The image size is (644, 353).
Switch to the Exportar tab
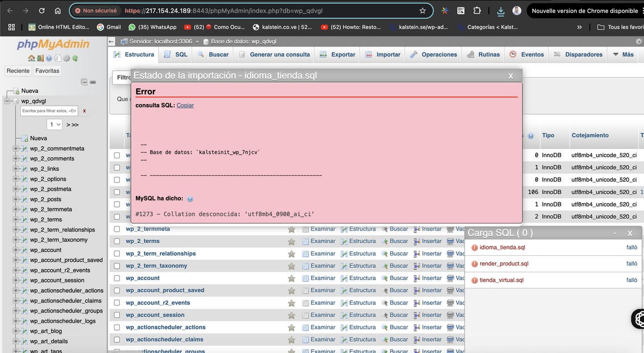337,55
